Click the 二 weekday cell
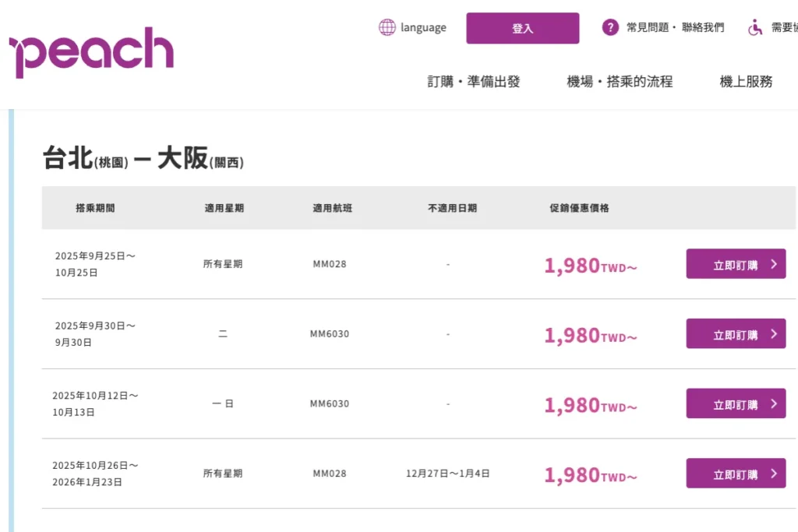Image resolution: width=798 pixels, height=532 pixels. click(223, 333)
